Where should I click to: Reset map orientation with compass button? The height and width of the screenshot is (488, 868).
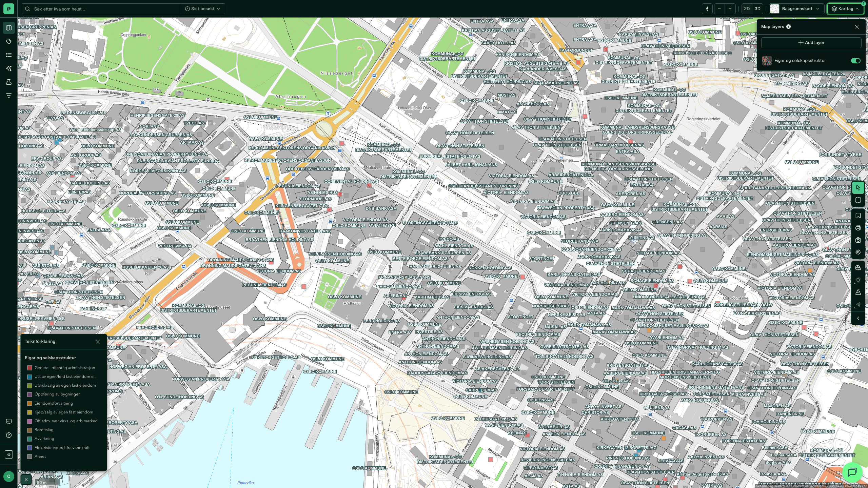[x=707, y=9]
